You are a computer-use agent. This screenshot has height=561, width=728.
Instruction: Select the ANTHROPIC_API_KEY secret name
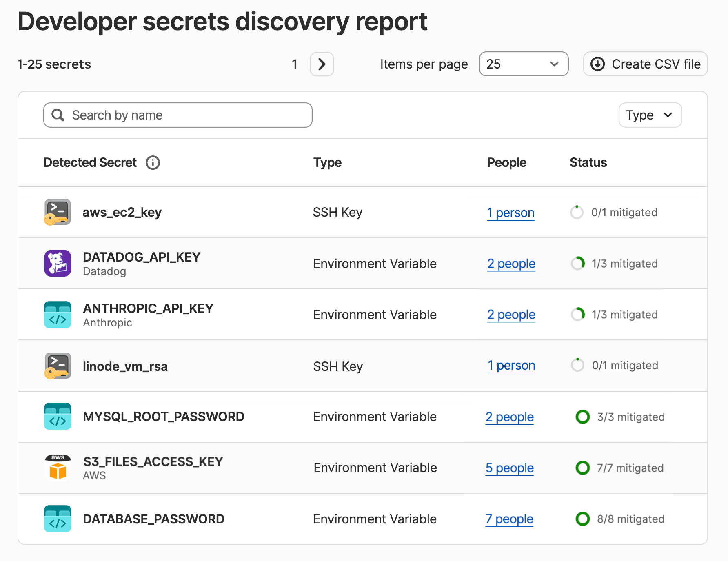click(148, 308)
